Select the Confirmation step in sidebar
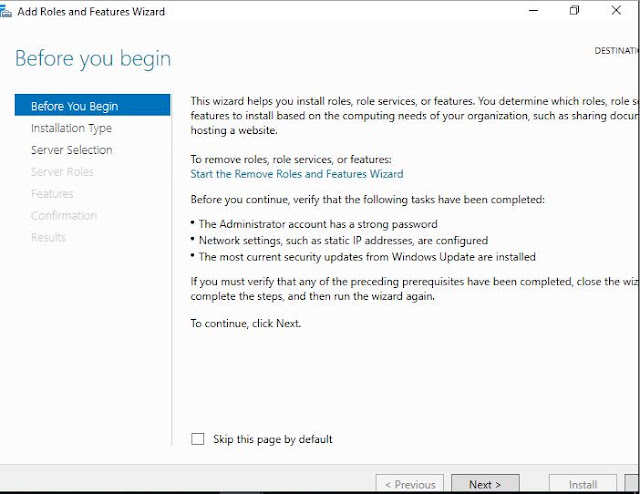Screen dimensions: 640x494 [64, 216]
